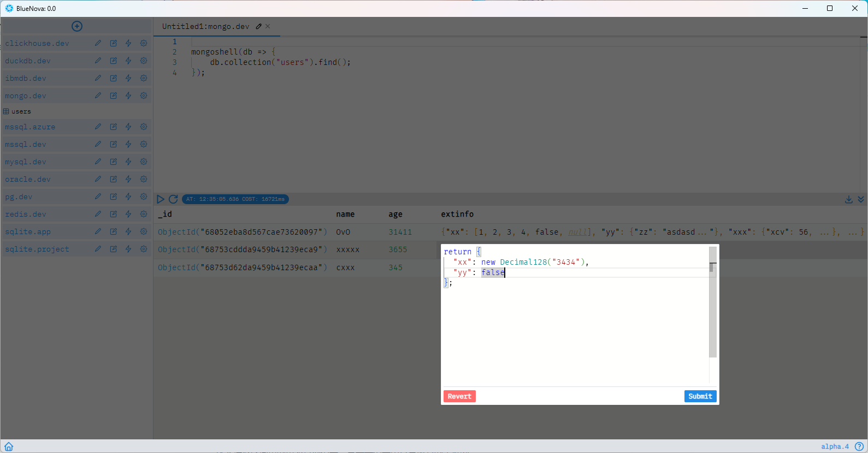Click the refresh results icon
Viewport: 868px width, 453px height.
173,199
